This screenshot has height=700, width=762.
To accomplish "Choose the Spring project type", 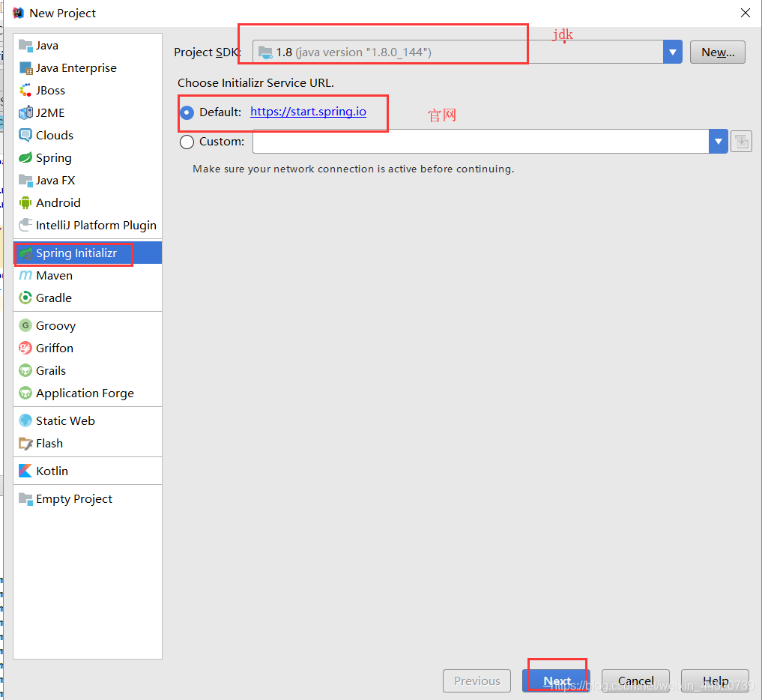I will 88,157.
